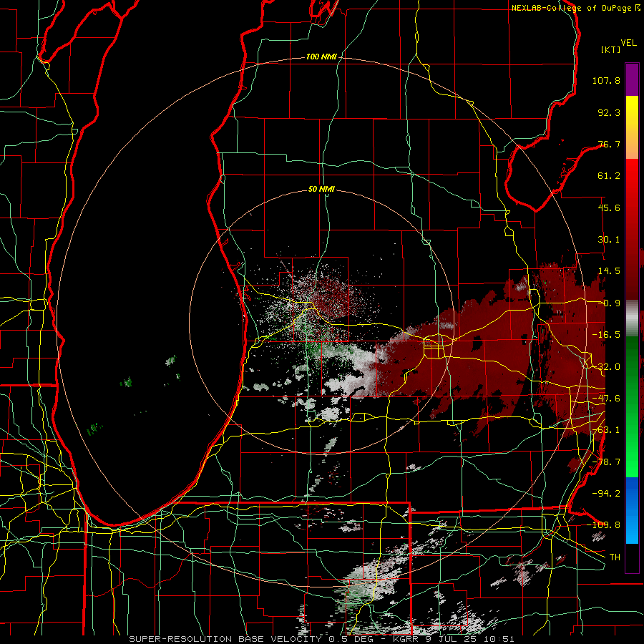
Task: Click the 50 NMI range ring label
Action: click(321, 189)
